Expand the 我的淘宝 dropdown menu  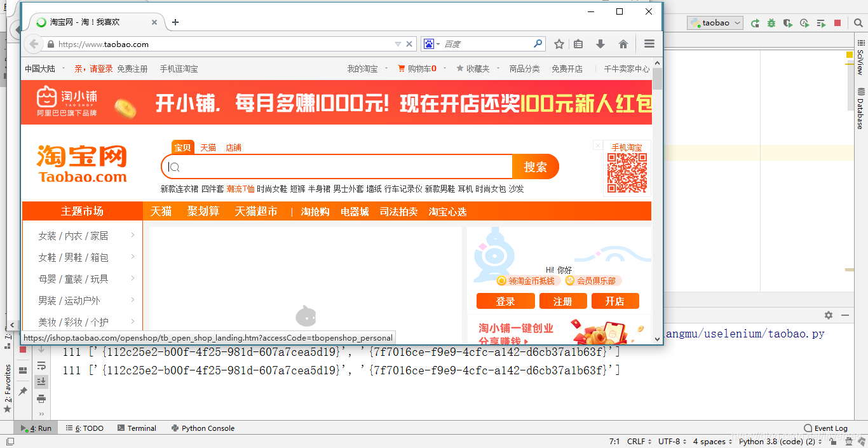(368, 69)
